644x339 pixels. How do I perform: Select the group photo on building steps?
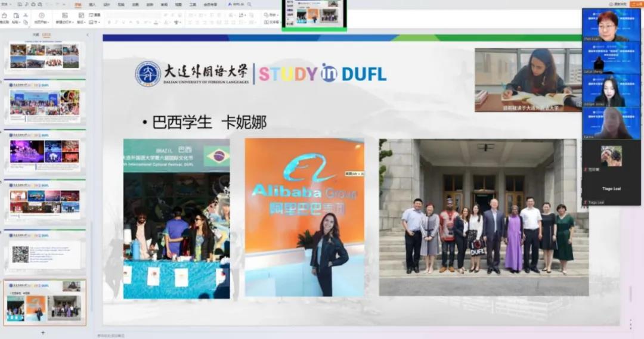484,217
